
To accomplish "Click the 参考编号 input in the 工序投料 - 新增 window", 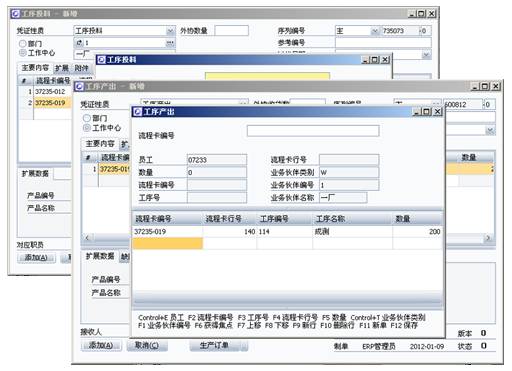I will [383, 43].
